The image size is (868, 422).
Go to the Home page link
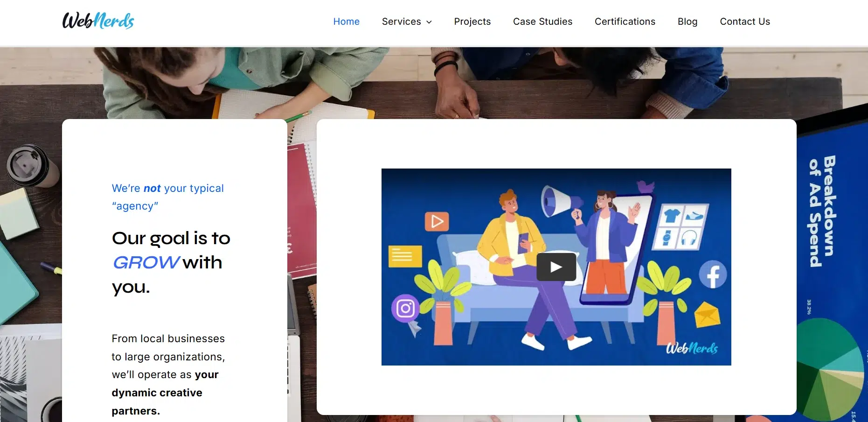[x=346, y=21]
